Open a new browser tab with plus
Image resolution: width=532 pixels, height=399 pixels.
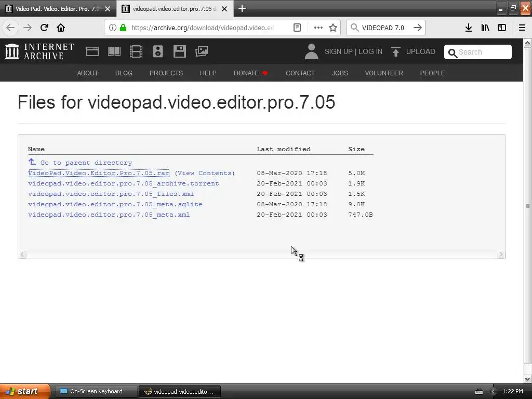[242, 8]
